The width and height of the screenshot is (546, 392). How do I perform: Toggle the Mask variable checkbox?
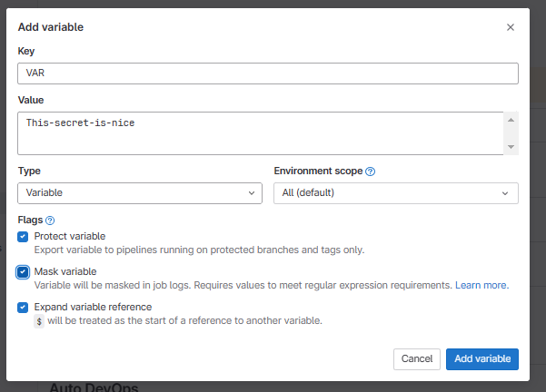pyautogui.click(x=23, y=271)
